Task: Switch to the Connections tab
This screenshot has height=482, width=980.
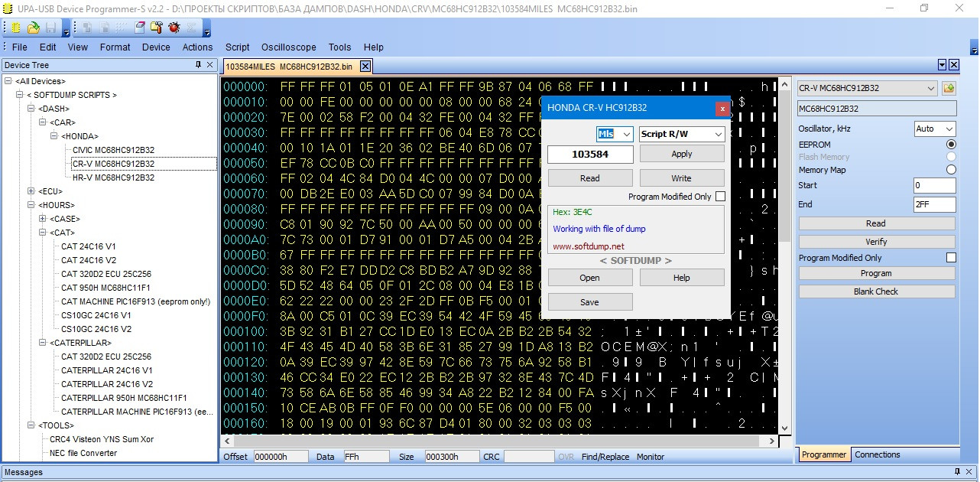Action: [877, 454]
